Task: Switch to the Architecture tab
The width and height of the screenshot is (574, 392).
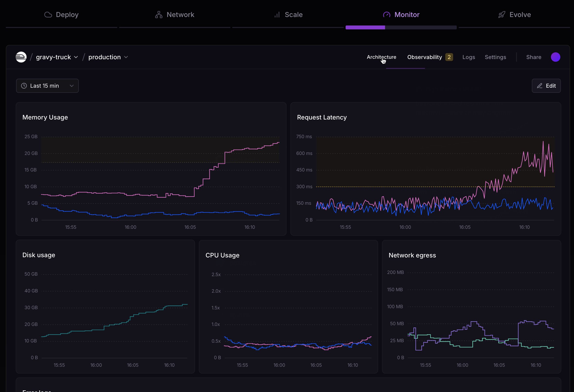Action: pos(381,57)
